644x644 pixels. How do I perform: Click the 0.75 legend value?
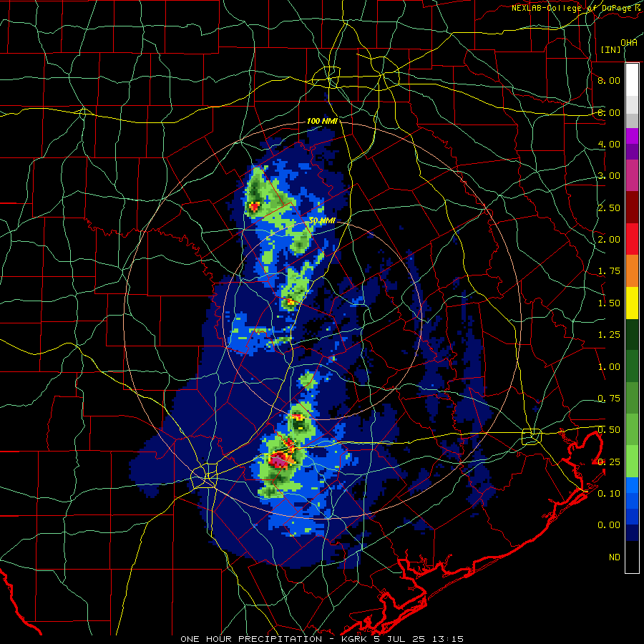pyautogui.click(x=609, y=399)
